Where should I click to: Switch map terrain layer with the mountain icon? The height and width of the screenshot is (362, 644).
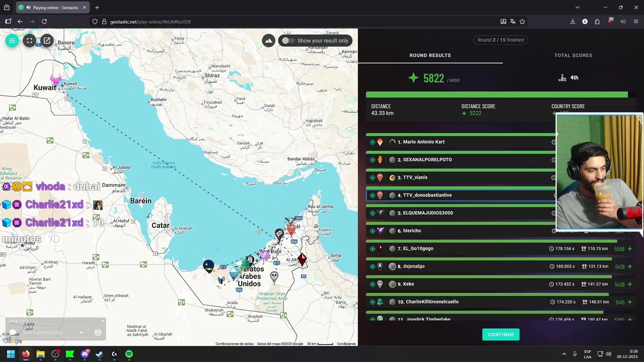click(269, 41)
